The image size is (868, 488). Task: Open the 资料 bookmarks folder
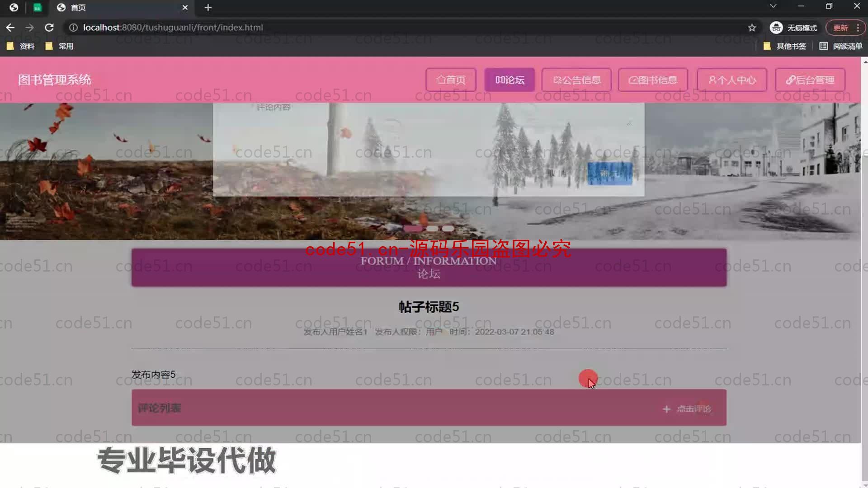(x=21, y=46)
